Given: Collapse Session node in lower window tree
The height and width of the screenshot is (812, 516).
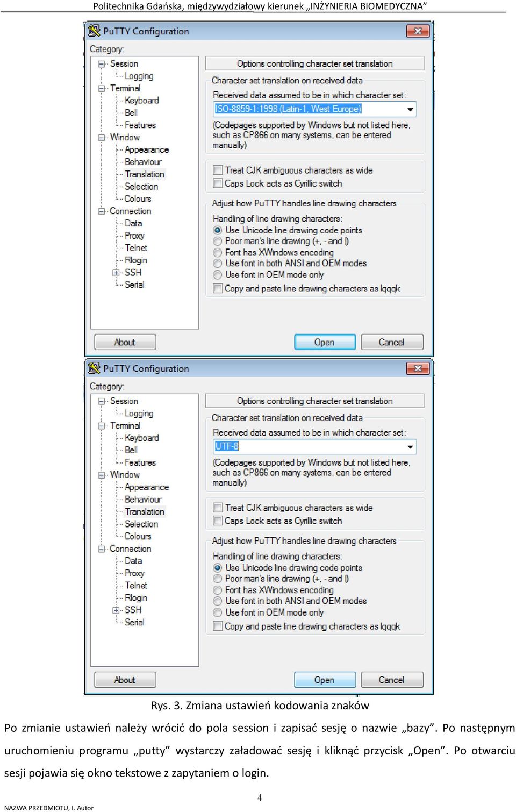Looking at the screenshot, I should click(x=101, y=401).
